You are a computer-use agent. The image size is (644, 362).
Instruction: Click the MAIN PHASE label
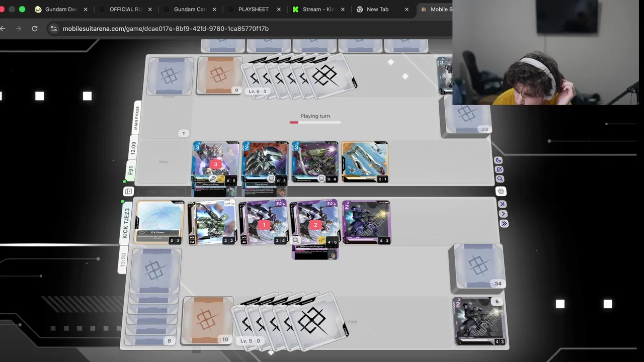click(137, 118)
